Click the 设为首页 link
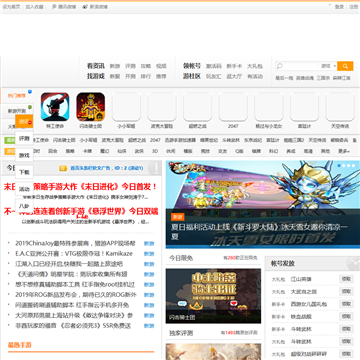The width and height of the screenshot is (360, 360). pos(11,7)
